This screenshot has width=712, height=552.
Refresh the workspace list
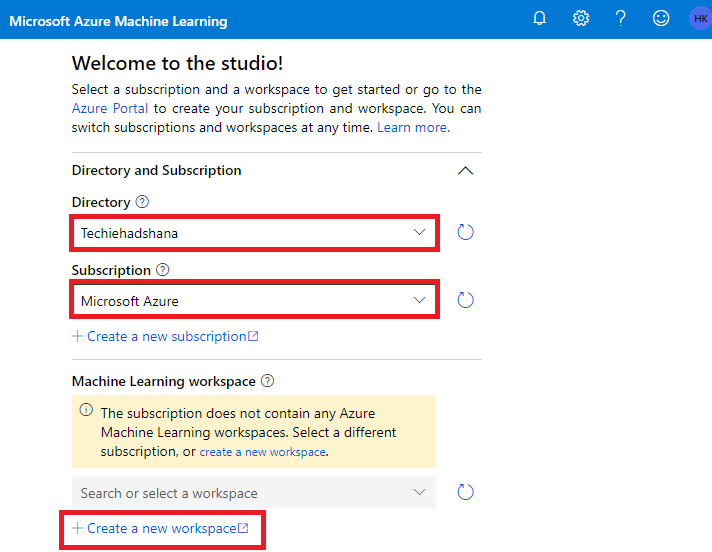click(465, 492)
